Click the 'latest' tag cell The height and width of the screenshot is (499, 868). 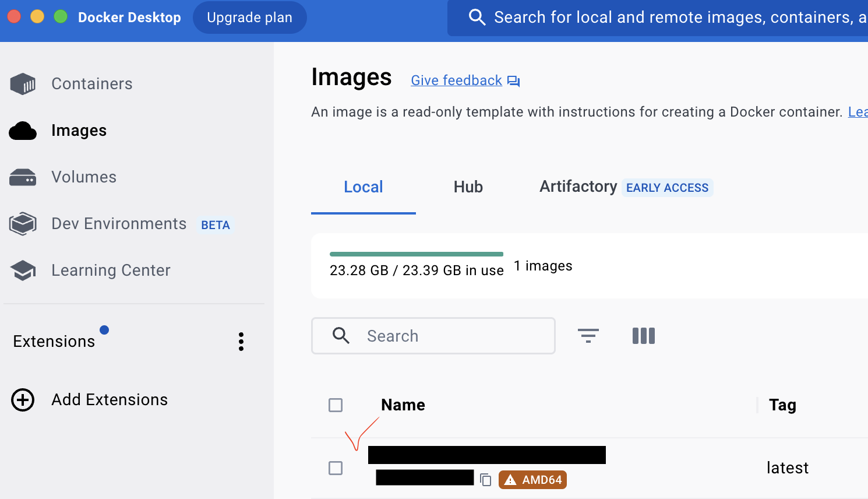coord(788,468)
